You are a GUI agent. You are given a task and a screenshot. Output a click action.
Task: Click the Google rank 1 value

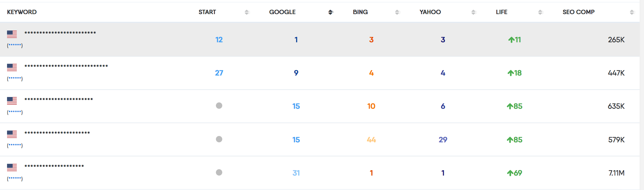tap(296, 40)
